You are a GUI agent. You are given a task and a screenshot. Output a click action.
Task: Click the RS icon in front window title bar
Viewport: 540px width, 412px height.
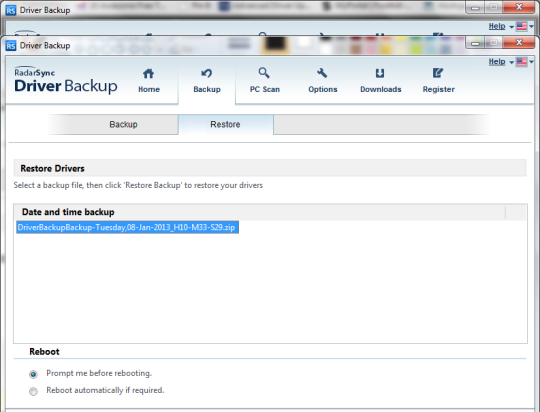pos(11,45)
